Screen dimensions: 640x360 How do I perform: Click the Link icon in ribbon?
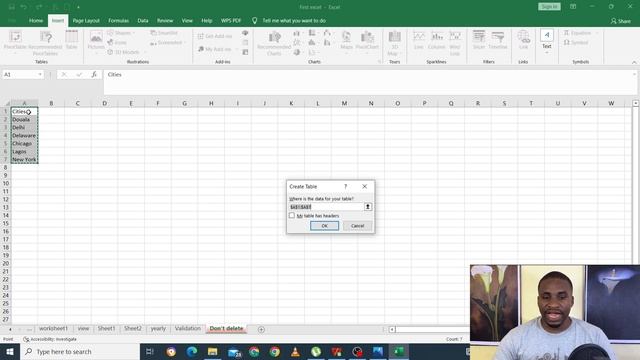coord(523,40)
